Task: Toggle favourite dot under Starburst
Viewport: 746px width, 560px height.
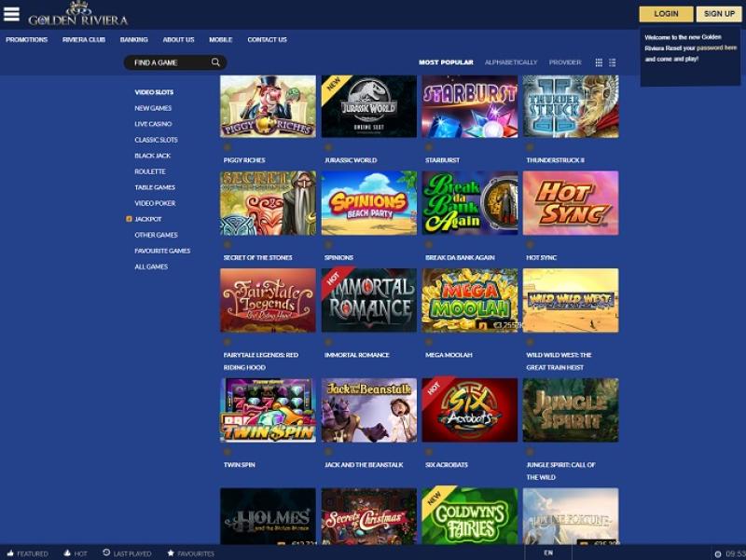Action: click(428, 146)
